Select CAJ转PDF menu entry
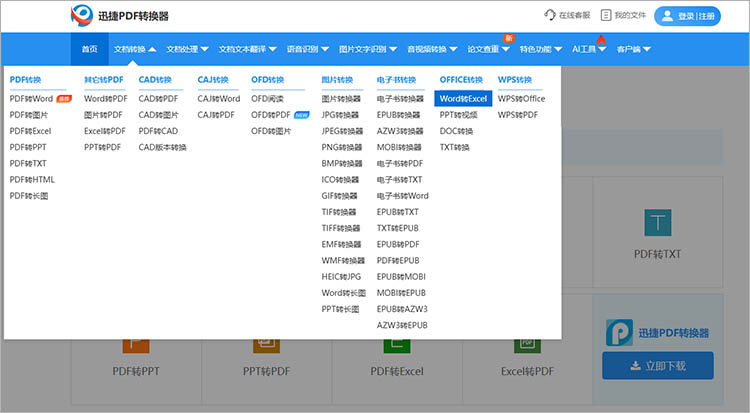750x413 pixels. (216, 115)
